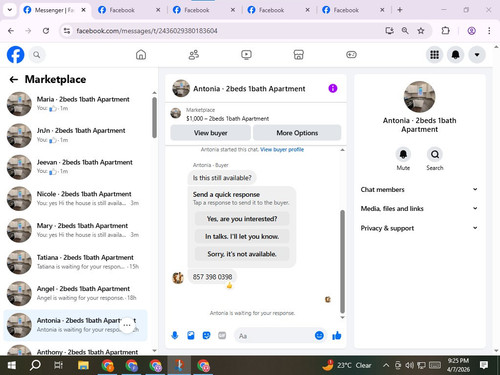Show hidden system tray icons chevron
The image size is (500, 375).
(x=386, y=365)
